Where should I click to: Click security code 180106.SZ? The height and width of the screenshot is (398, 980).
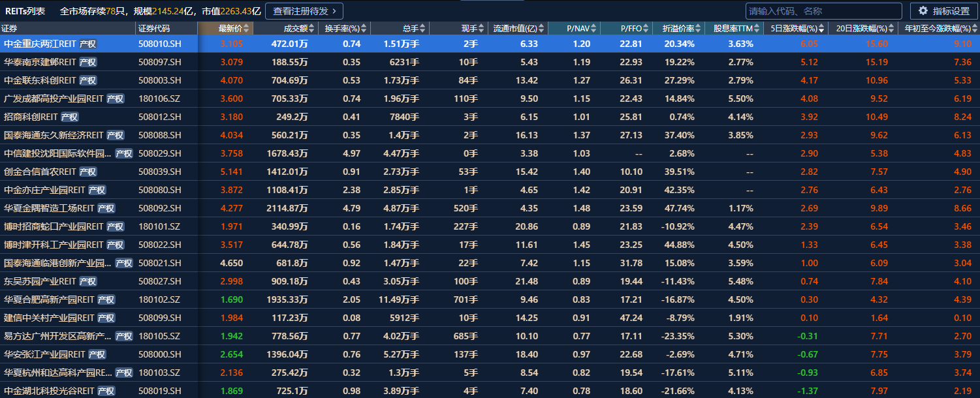(x=160, y=99)
